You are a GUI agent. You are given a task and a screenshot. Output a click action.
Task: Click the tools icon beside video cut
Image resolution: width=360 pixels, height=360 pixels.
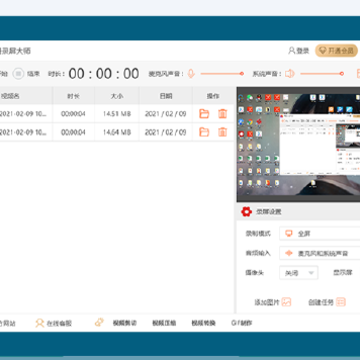tap(99, 322)
